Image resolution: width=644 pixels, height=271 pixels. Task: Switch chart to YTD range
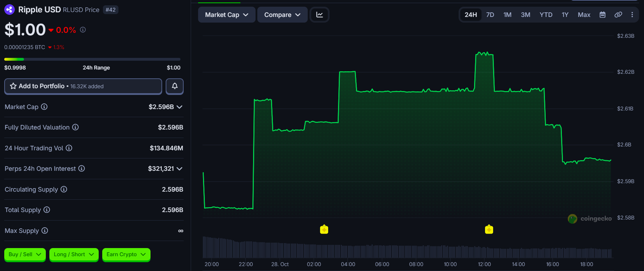click(546, 15)
